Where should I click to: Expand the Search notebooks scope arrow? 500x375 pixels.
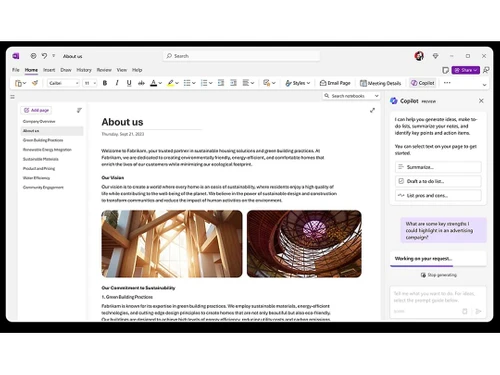pos(376,96)
